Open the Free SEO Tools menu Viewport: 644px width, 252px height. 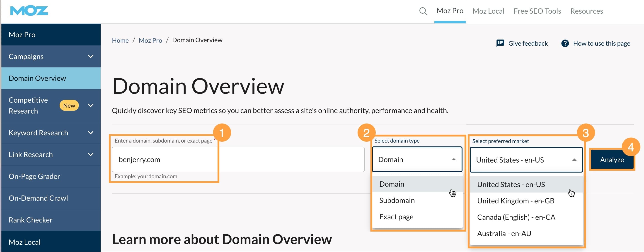click(x=537, y=11)
